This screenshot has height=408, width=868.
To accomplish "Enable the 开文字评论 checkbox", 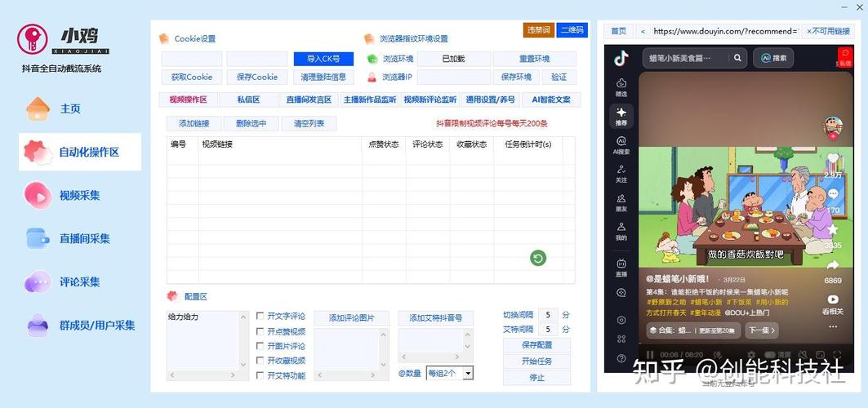I will [x=260, y=316].
